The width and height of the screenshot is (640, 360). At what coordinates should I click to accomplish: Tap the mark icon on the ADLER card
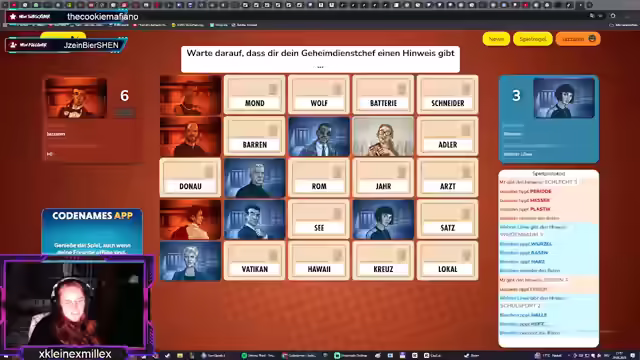(x=466, y=131)
